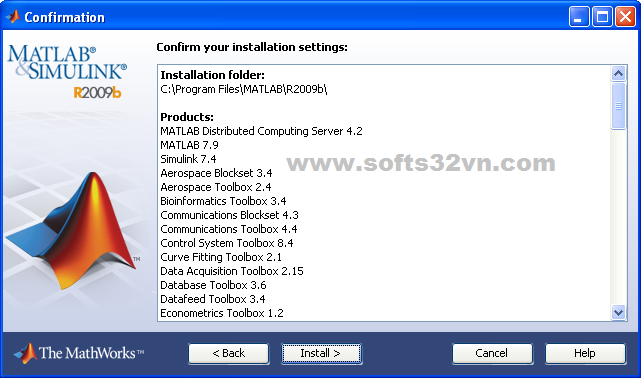Open Help for the installer

pyautogui.click(x=585, y=353)
